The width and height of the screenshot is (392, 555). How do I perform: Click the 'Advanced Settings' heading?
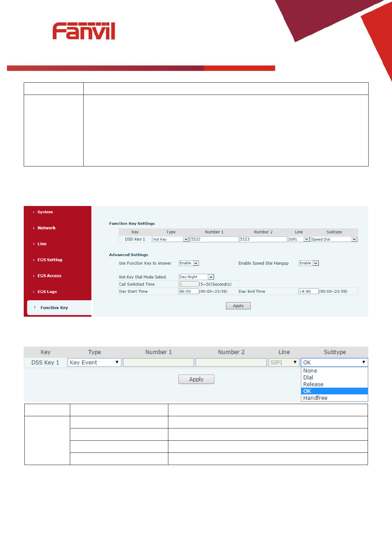[x=129, y=255]
